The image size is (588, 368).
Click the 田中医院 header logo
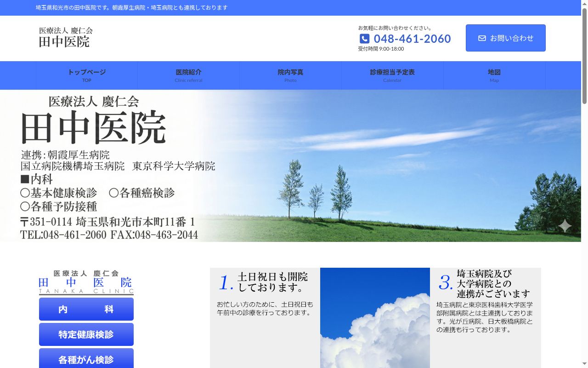[x=66, y=38]
